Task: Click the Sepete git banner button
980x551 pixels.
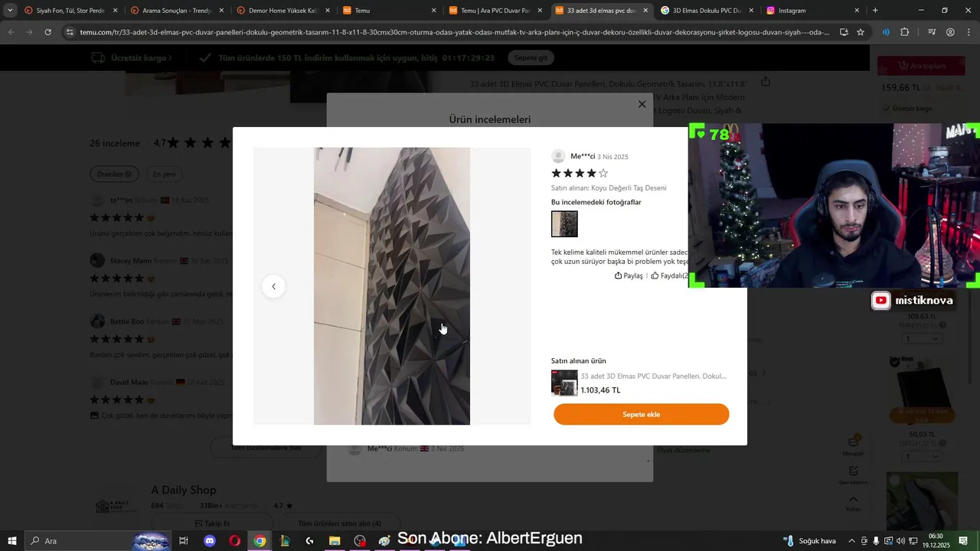Action: 531,58
